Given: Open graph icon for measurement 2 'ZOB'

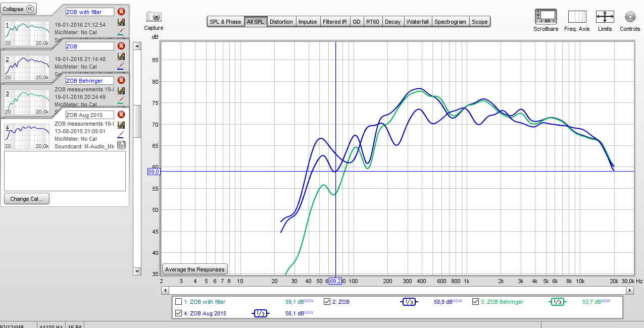Looking at the screenshot, I should click(121, 57).
